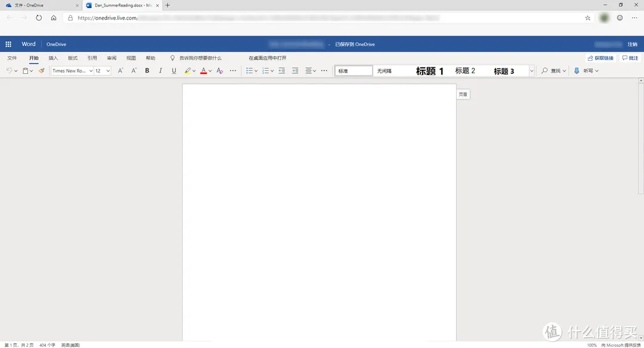
Task: Open the 审阅 ribbon tab
Action: 112,58
